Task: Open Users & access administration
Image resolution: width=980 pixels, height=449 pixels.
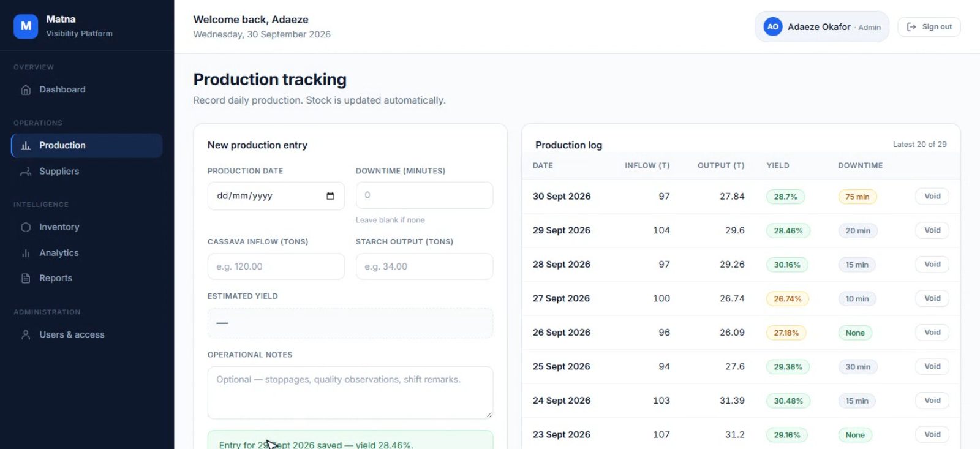Action: click(x=86, y=334)
